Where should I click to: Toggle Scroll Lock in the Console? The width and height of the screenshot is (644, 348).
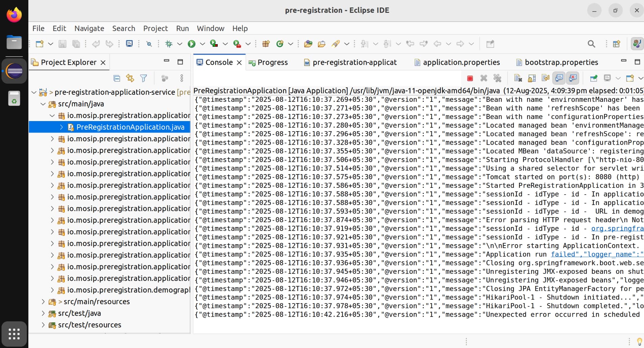(532, 79)
